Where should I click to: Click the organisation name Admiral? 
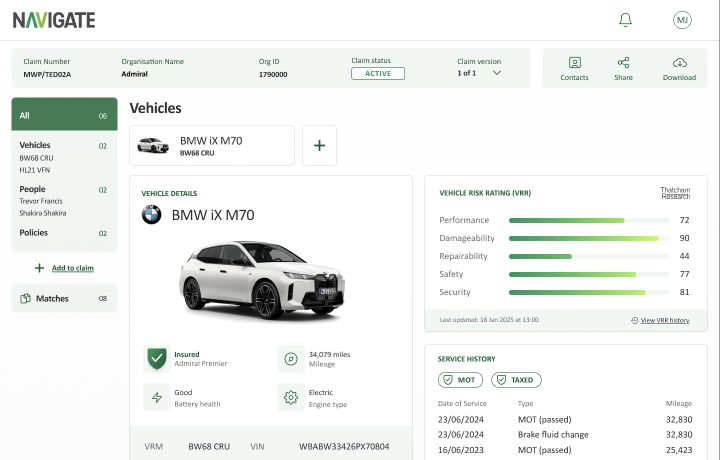pyautogui.click(x=135, y=74)
